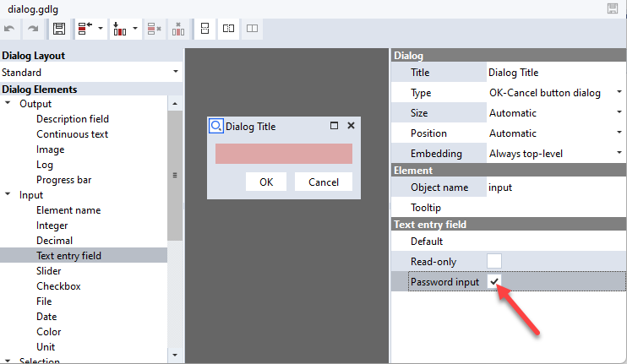Click the delete column toolbar icon

178,29
